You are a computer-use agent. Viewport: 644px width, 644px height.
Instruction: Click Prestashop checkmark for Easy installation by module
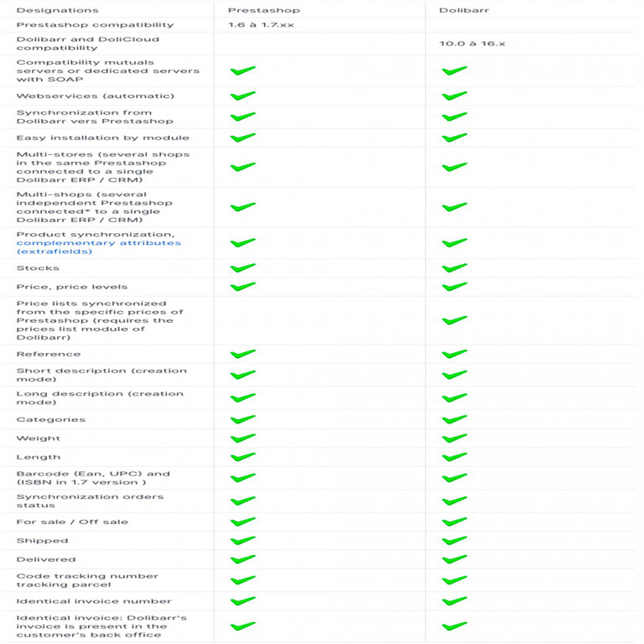click(242, 138)
